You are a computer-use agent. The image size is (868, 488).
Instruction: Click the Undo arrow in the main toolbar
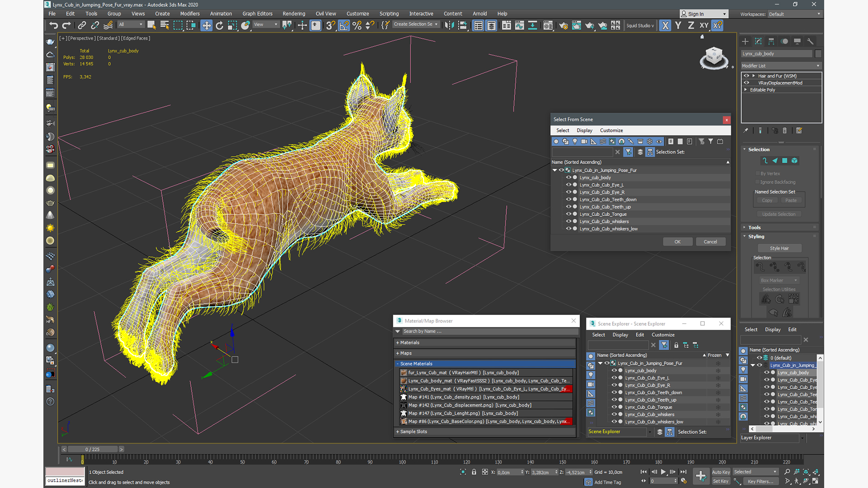point(53,26)
